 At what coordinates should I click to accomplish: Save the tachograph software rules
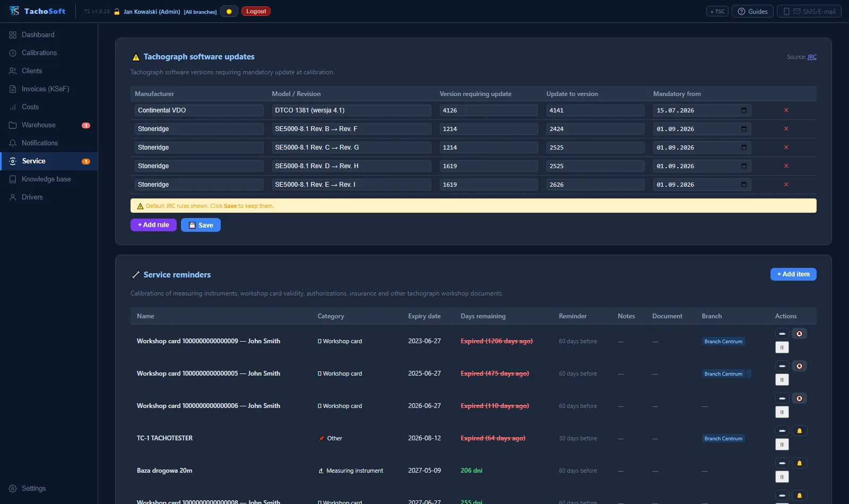coord(201,225)
